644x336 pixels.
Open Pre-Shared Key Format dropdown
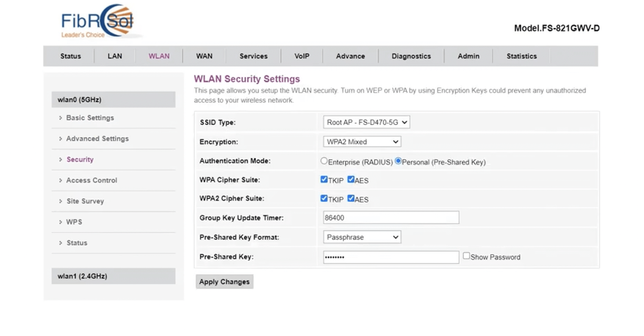361,237
